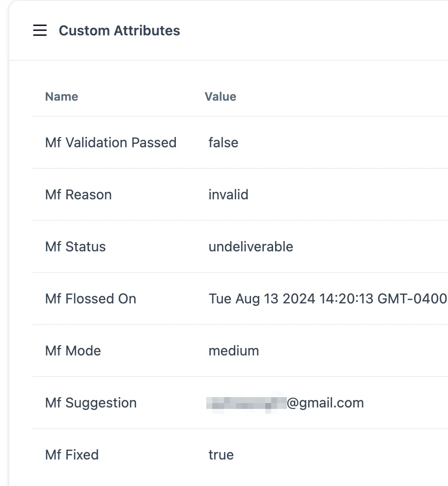Open the hamburger menu icon
Image resolution: width=448 pixels, height=486 pixels.
click(x=40, y=30)
